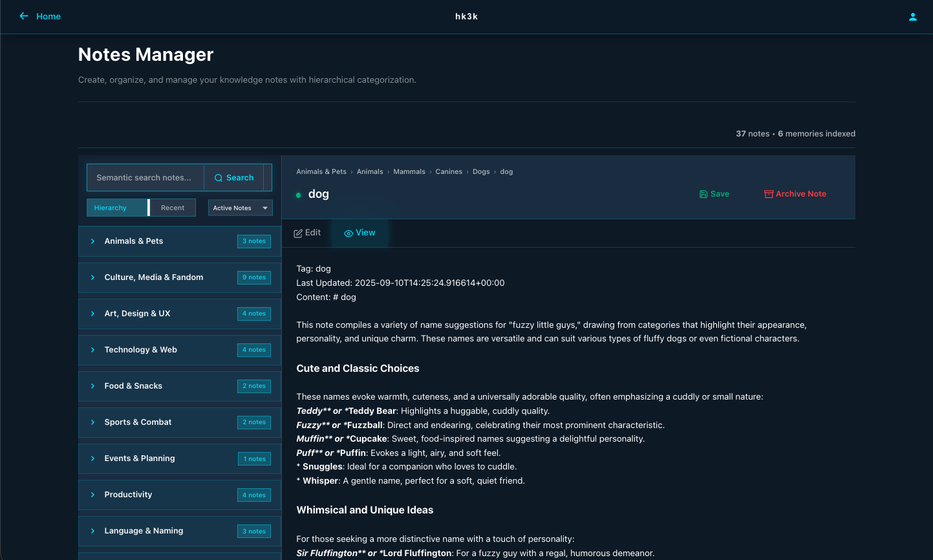Switch to Recent notes toggle

[x=173, y=208]
